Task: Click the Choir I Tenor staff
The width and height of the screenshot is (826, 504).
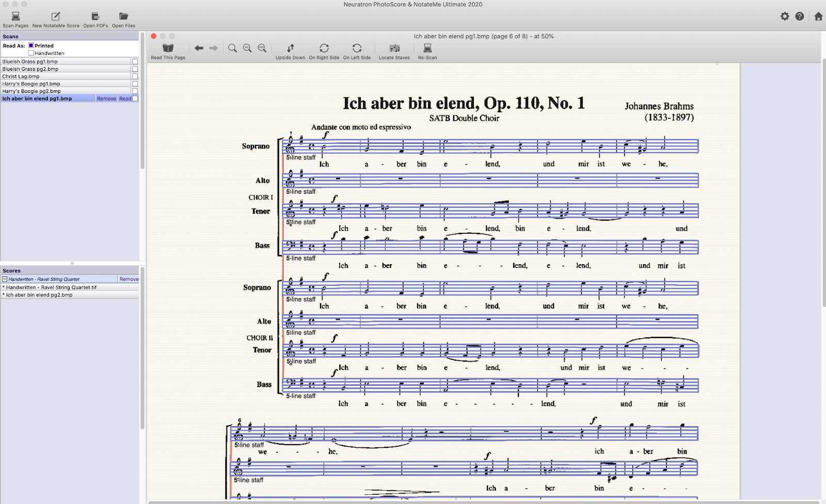Action: click(490, 210)
